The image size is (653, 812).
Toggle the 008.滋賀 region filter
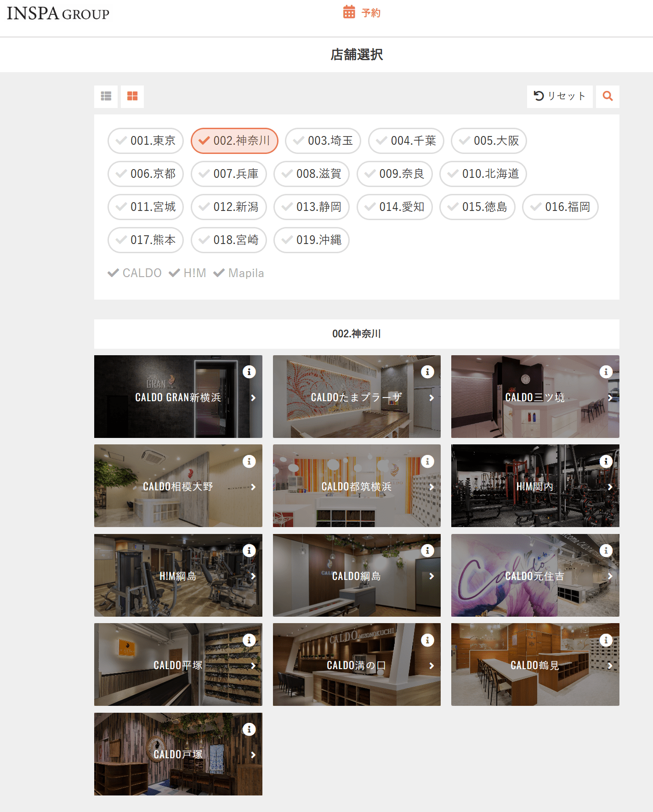(x=312, y=174)
